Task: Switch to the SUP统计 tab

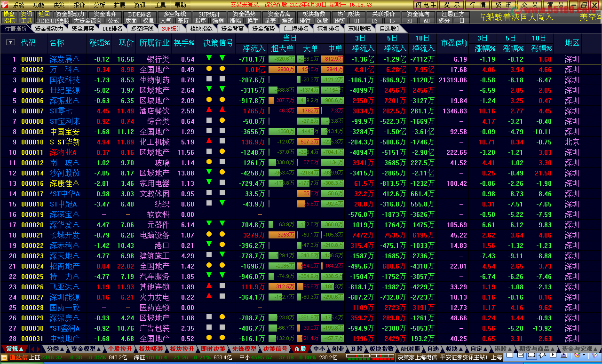Action: [171, 28]
